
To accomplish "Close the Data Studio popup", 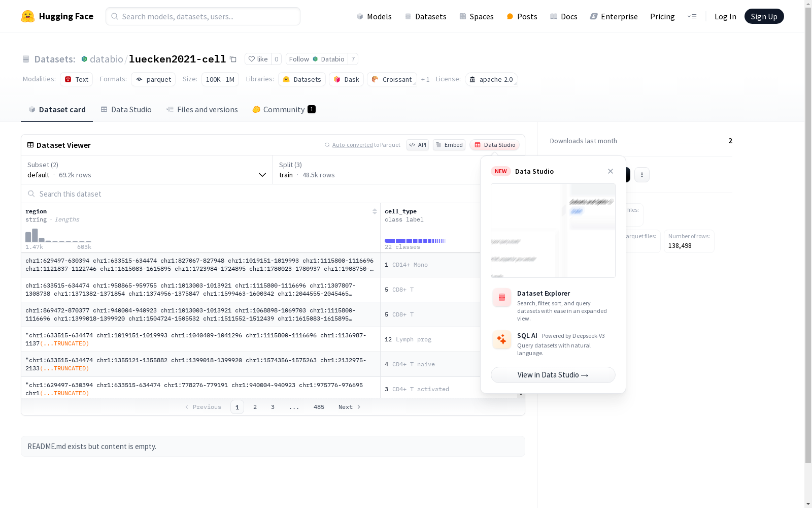I will coord(611,171).
